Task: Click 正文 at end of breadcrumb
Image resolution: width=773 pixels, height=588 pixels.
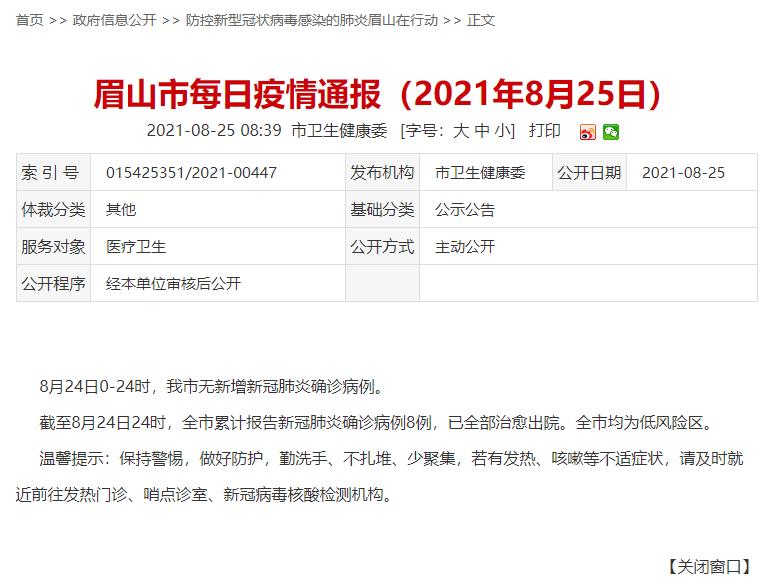Action: 481,20
